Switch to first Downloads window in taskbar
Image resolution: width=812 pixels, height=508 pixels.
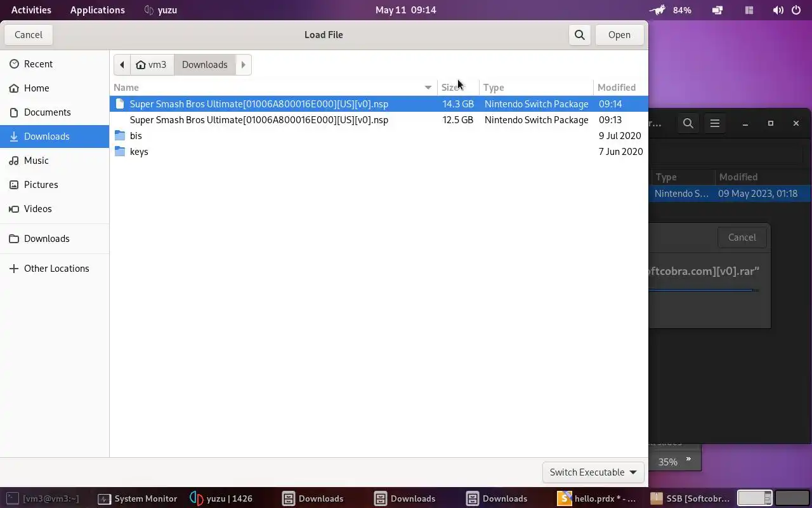pos(313,498)
